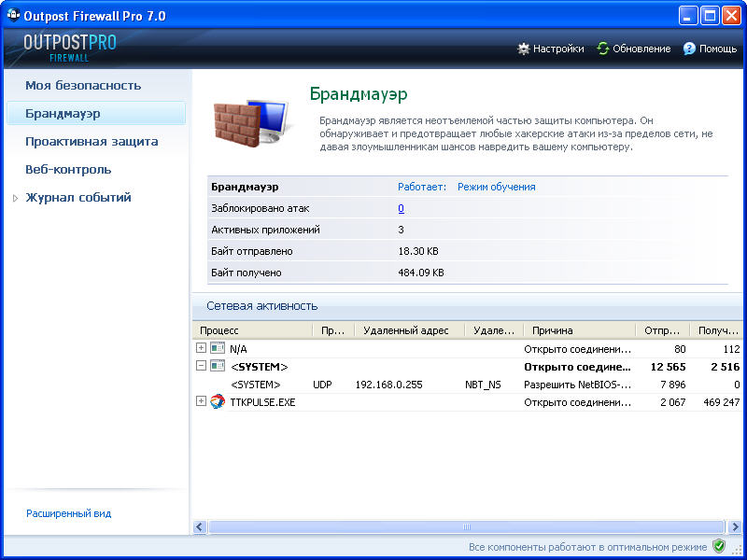
Task: Click the 18.30 KB bytes sent value
Action: [418, 251]
